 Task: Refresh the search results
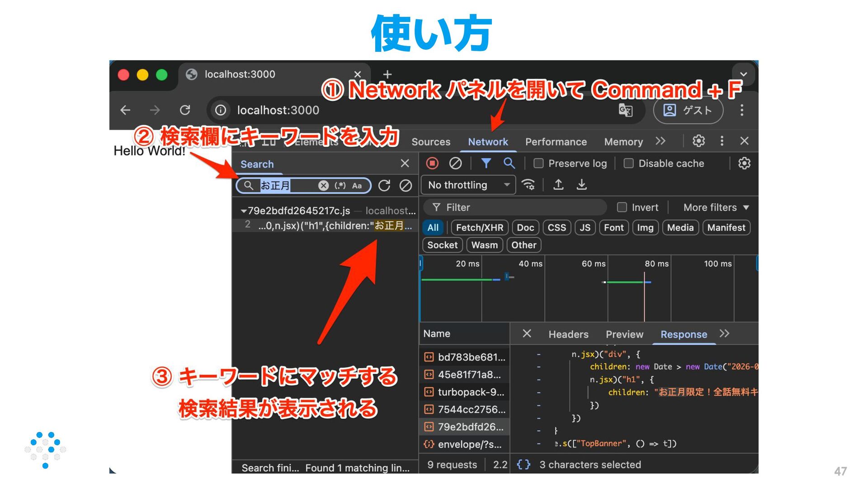pyautogui.click(x=384, y=186)
